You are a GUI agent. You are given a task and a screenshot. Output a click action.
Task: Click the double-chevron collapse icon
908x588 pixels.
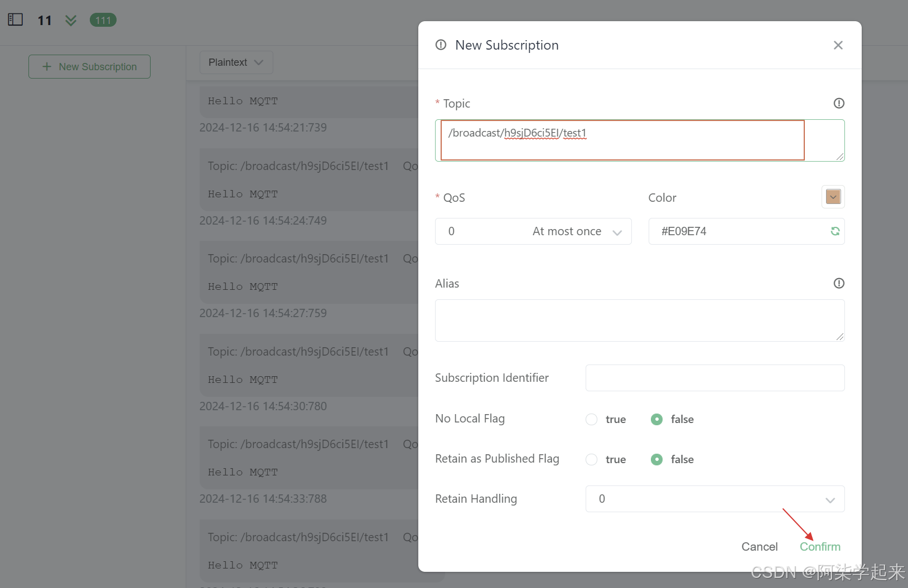pyautogui.click(x=71, y=20)
